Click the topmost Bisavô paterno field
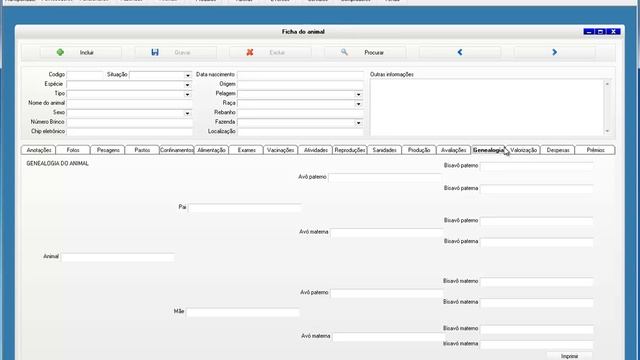Viewport: 640px width, 360px height. 537,166
